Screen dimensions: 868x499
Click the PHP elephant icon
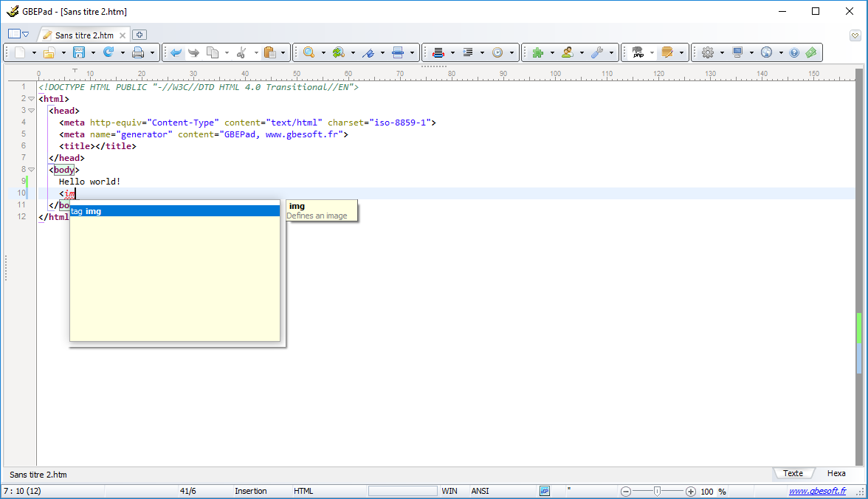(638, 52)
